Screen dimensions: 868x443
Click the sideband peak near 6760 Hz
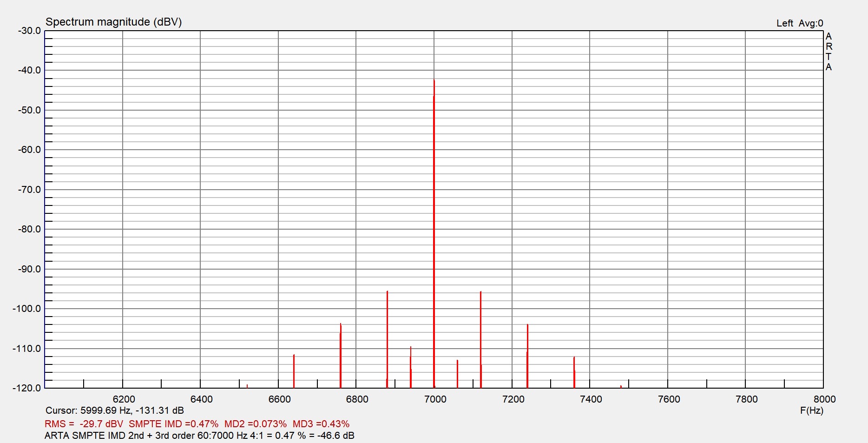coord(341,356)
